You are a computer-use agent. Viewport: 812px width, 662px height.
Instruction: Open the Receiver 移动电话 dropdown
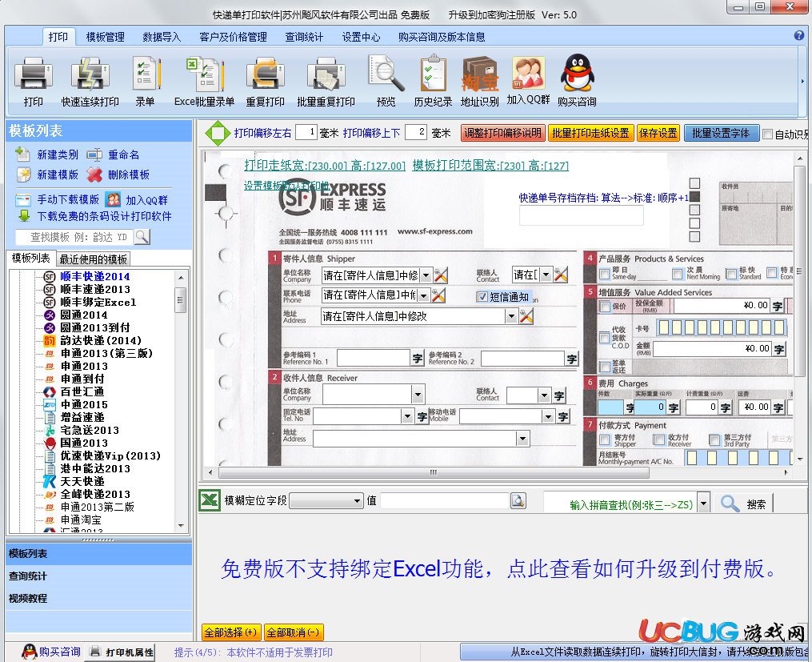pyautogui.click(x=549, y=416)
